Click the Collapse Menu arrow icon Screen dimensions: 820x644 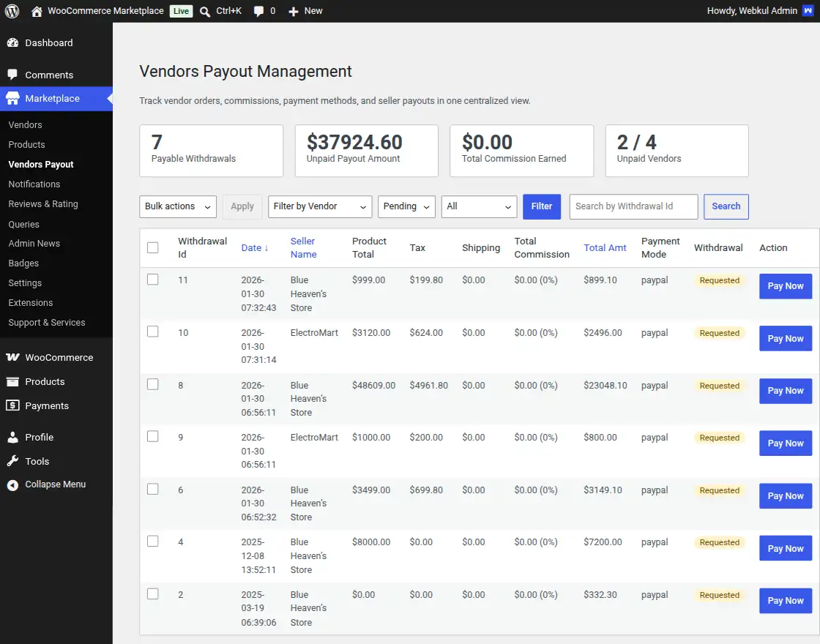(13, 484)
